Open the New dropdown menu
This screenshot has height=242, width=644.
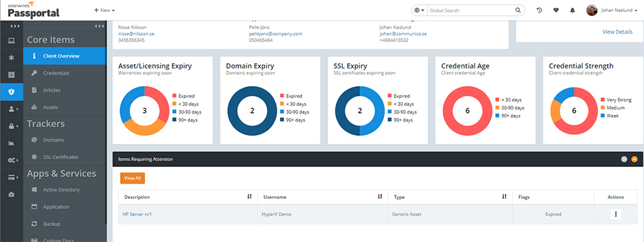pos(104,10)
